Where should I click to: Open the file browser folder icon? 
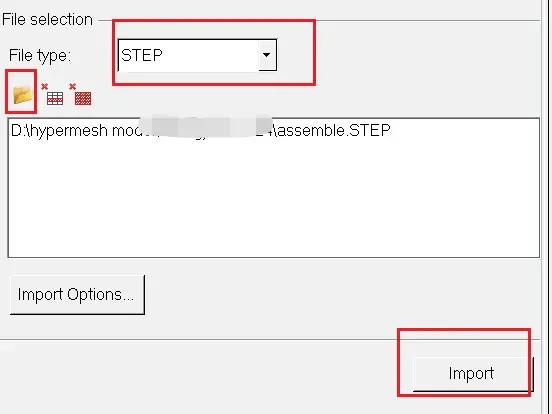click(22, 94)
